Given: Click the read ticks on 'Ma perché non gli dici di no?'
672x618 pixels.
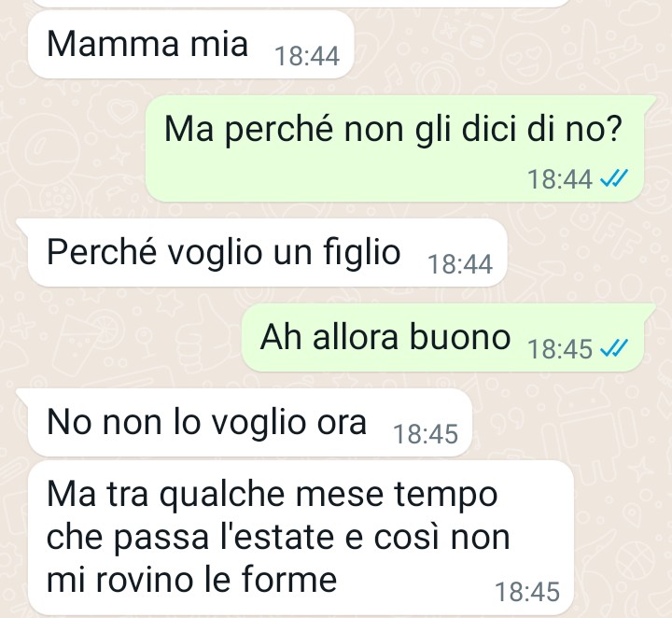Looking at the screenshot, I should 614,178.
